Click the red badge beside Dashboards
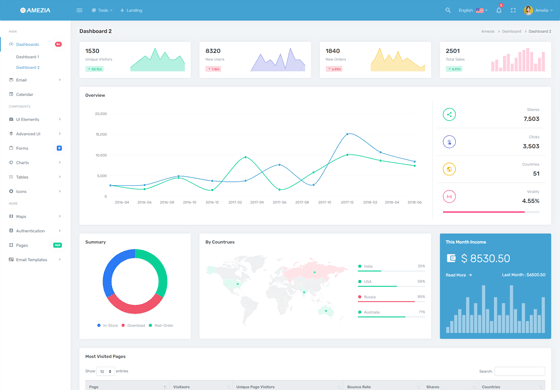 coord(58,44)
